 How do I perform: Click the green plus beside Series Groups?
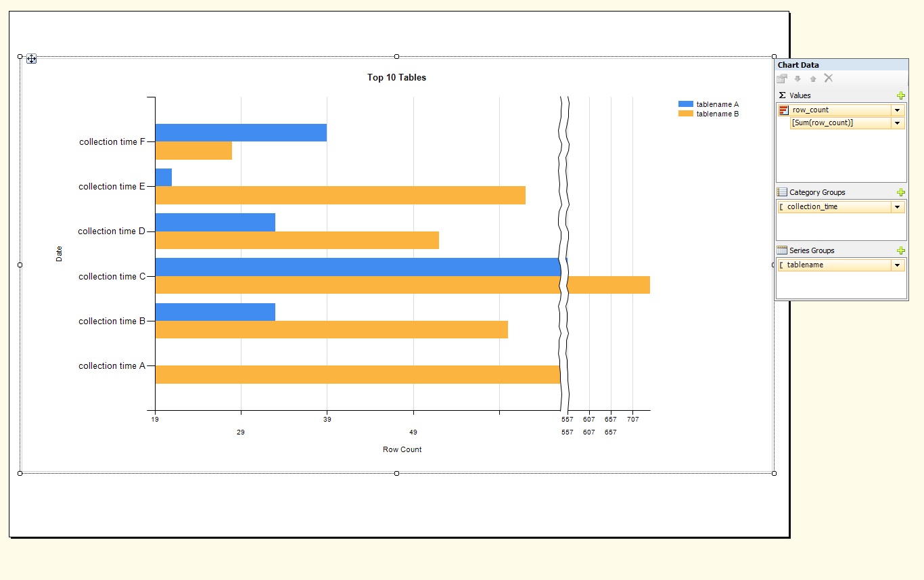(901, 250)
